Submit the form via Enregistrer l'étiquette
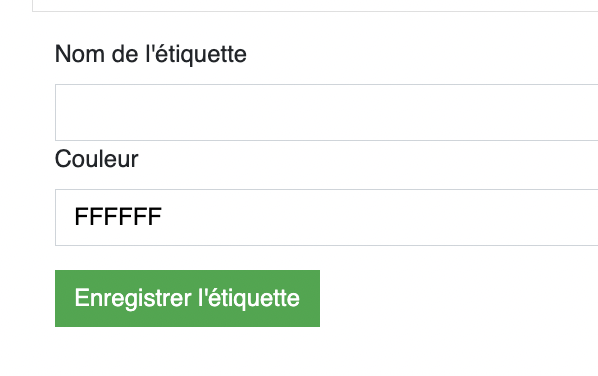This screenshot has width=598, height=376. coord(187,298)
